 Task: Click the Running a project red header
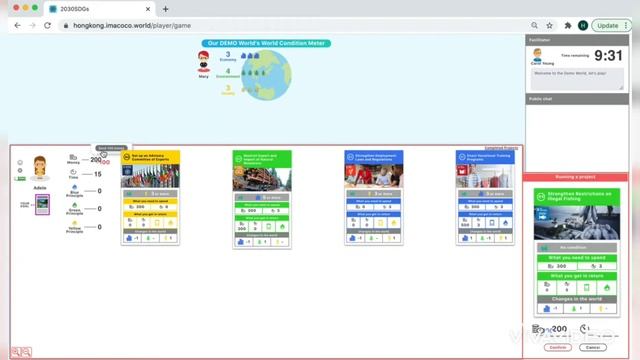pyautogui.click(x=576, y=177)
